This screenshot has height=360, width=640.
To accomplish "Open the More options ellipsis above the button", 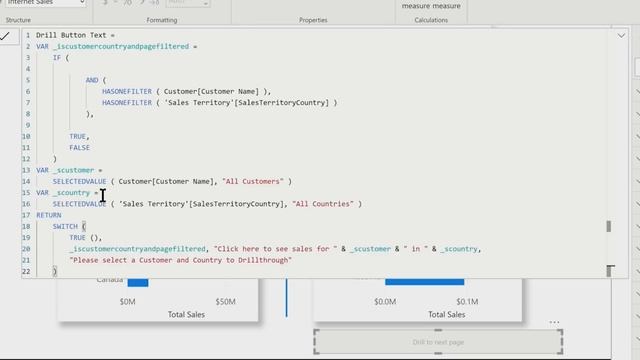I will 554,322.
